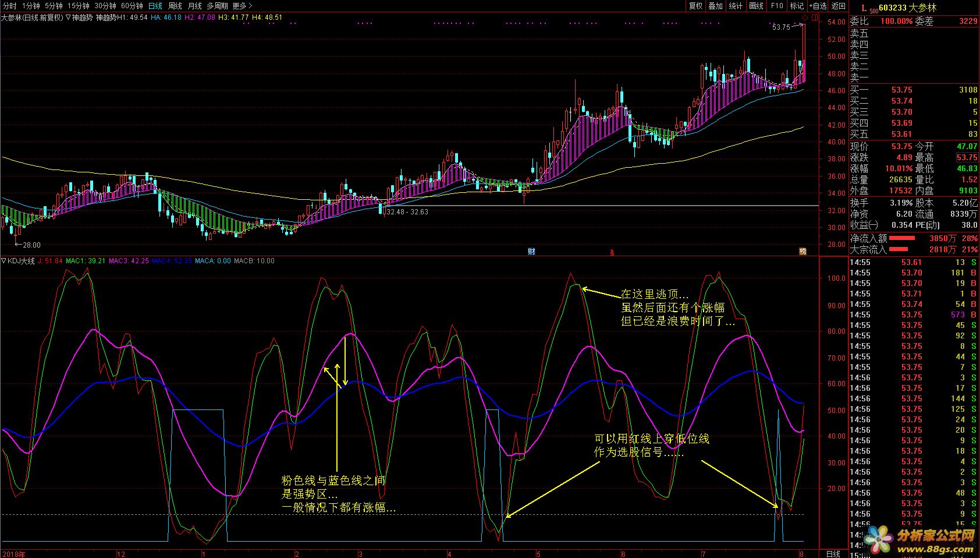Click the 32.48 - 32.63 gap price label
The height and width of the screenshot is (558, 980).
pos(407,212)
